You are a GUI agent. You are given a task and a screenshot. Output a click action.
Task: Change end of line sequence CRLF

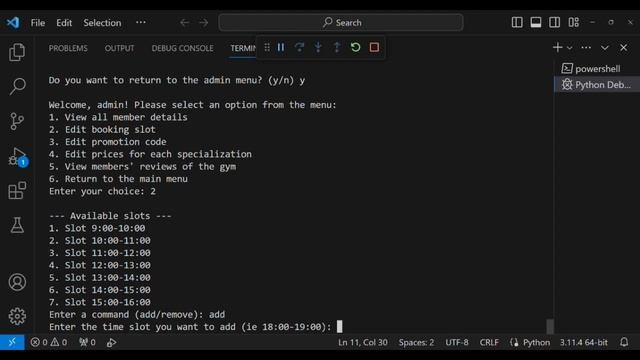point(489,342)
